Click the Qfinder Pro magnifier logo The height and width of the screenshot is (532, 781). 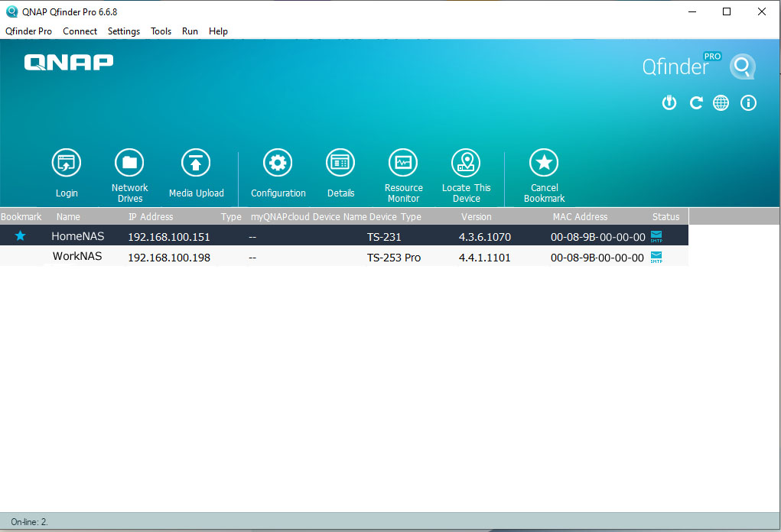click(x=743, y=66)
